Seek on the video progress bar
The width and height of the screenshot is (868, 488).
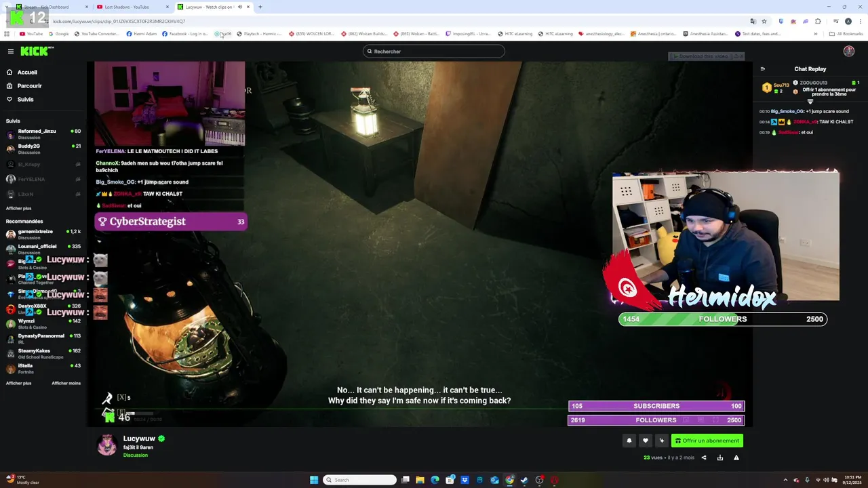click(x=420, y=408)
